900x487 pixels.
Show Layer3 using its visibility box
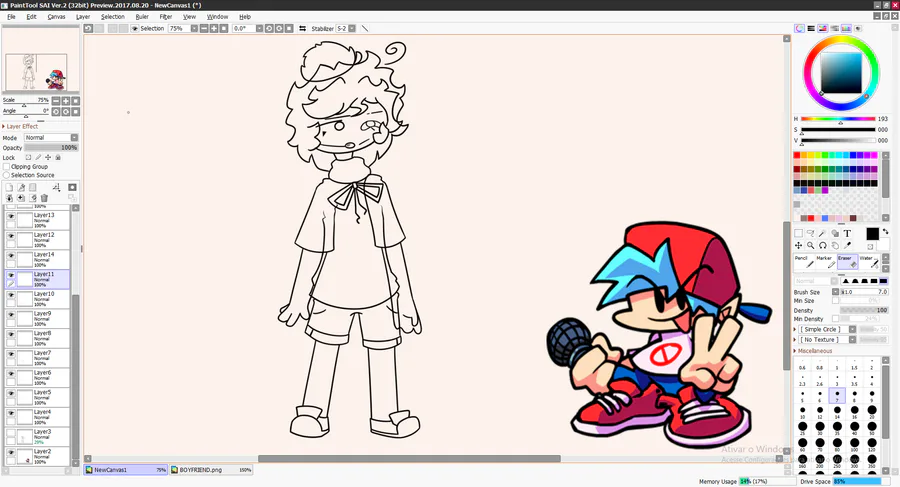[11, 432]
